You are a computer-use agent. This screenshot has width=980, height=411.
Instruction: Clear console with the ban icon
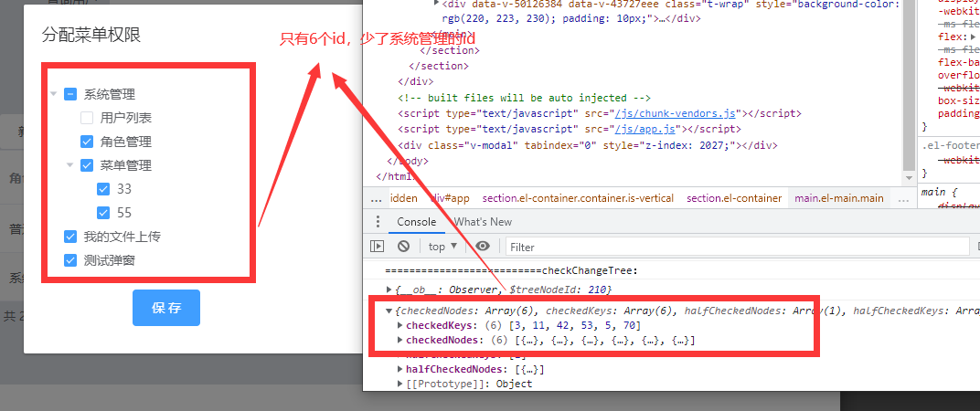coord(404,246)
